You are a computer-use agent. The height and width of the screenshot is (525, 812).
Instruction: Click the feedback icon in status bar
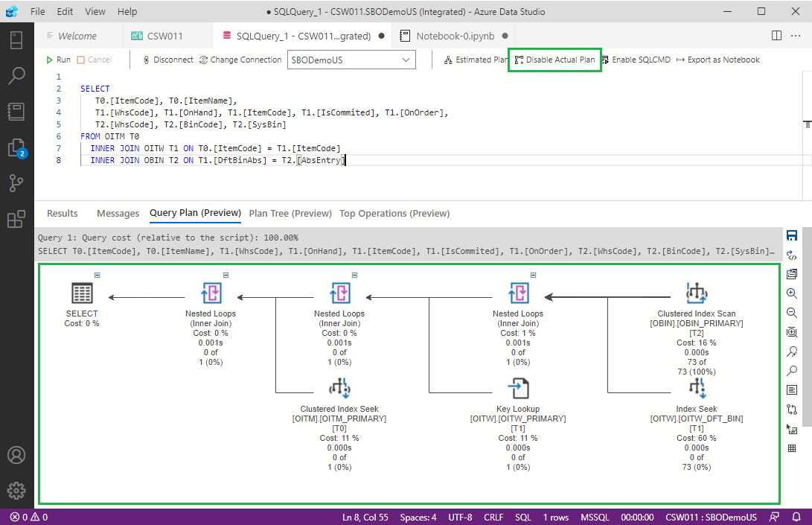[x=774, y=517]
